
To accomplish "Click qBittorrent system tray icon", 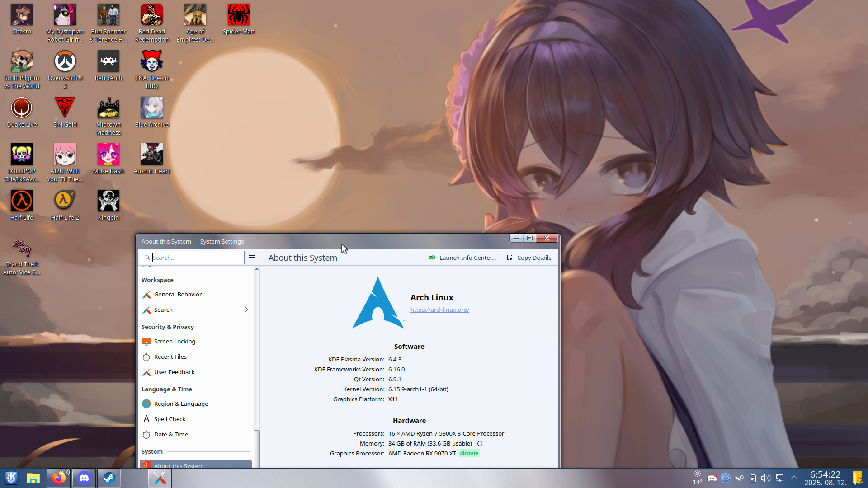I will point(726,478).
